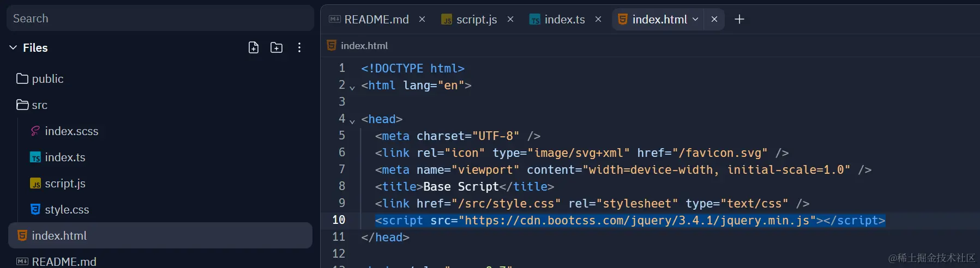
Task: Click the folder icon of public
Action: pos(22,78)
